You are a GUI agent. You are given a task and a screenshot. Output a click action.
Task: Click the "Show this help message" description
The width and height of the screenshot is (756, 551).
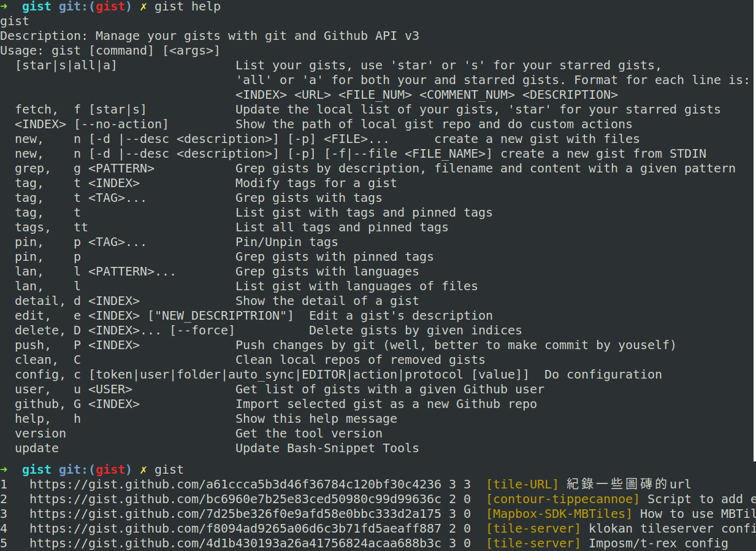[316, 419]
